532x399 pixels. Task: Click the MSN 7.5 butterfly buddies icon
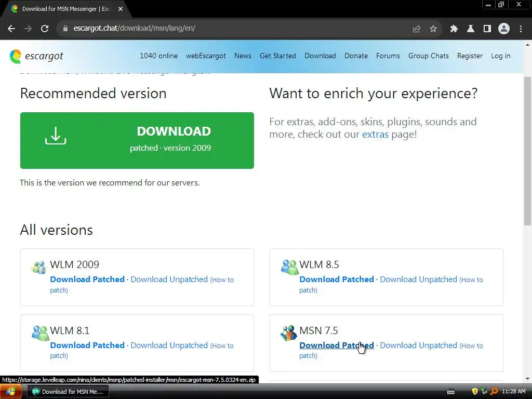click(289, 333)
